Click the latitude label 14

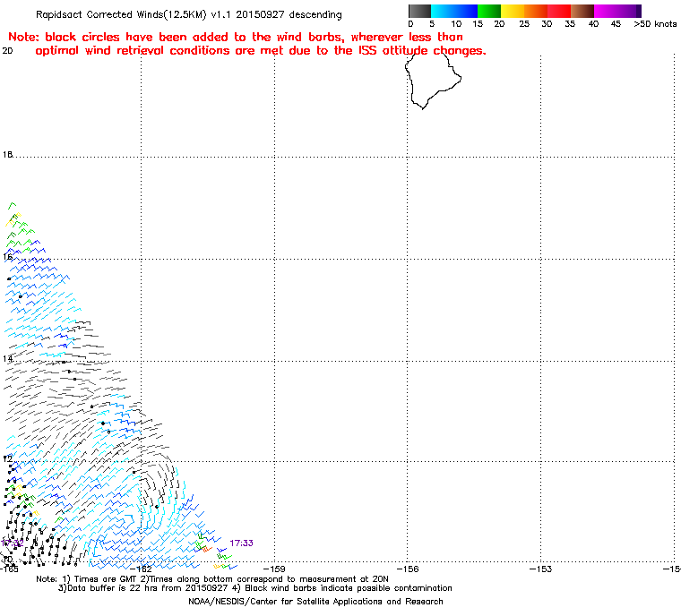tap(7, 358)
